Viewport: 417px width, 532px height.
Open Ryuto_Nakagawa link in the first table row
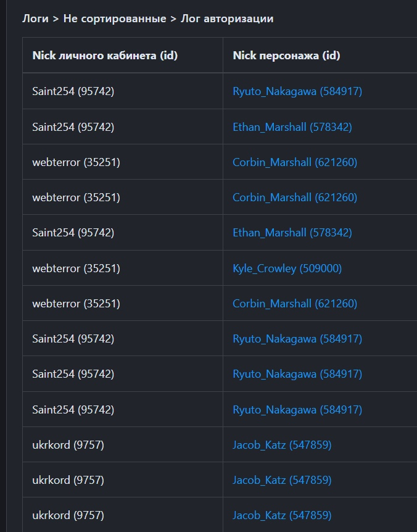pos(297,91)
